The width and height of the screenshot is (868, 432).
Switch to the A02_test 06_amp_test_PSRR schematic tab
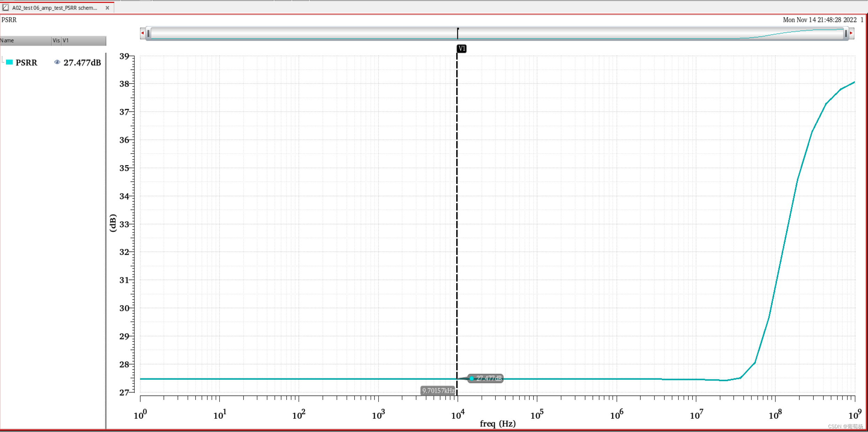[x=54, y=8]
